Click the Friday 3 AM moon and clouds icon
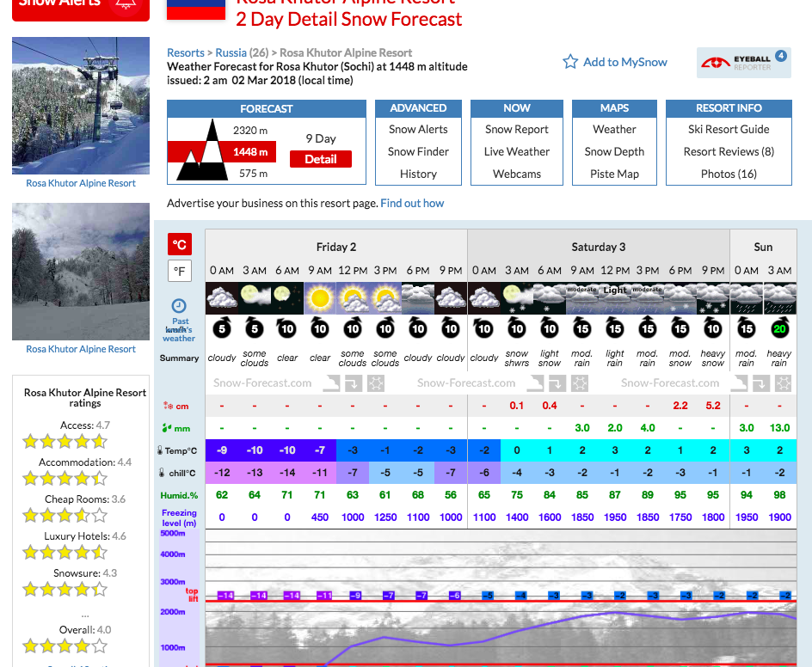The width and height of the screenshot is (812, 667). (x=255, y=298)
